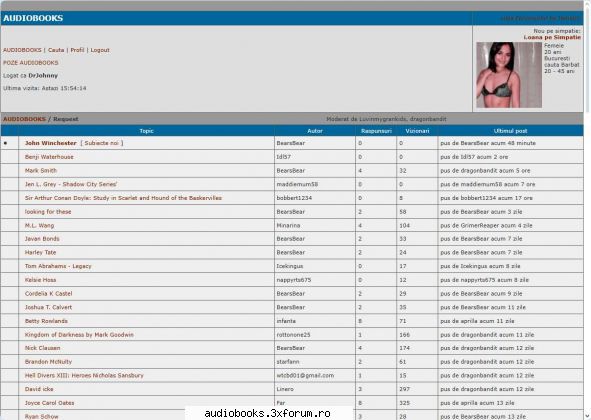Screen dimensions: 591x420
Task: Click the new-posts bullet beside John Winchester
Action: [5, 143]
